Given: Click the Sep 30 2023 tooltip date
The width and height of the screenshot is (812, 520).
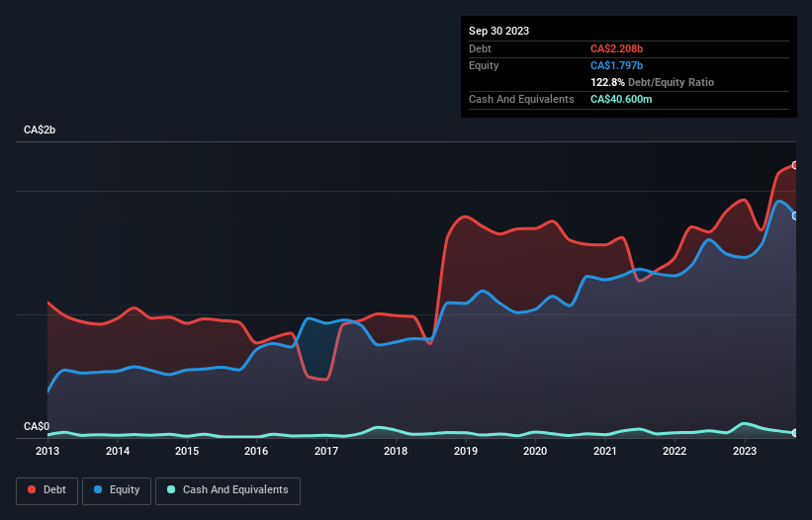Looking at the screenshot, I should tap(498, 31).
